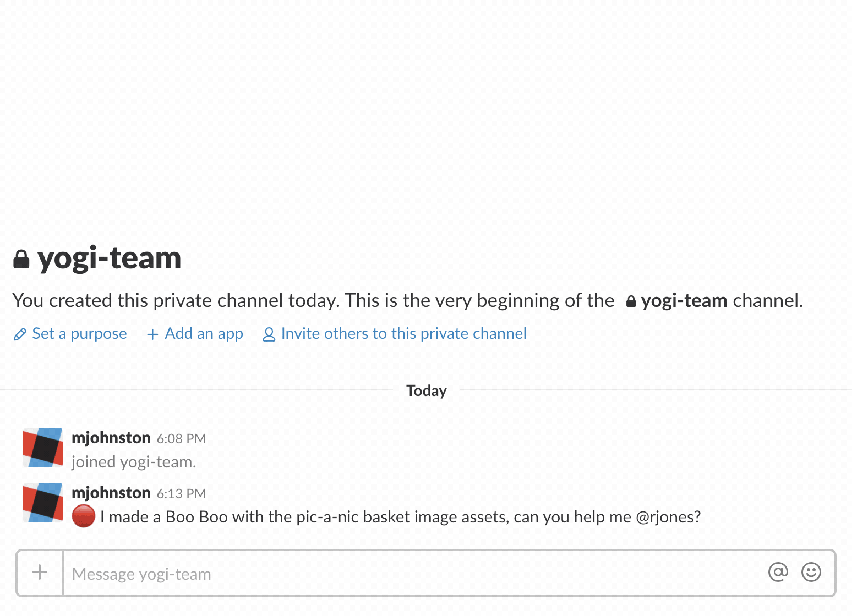Image resolution: width=852 pixels, height=616 pixels.
Task: Click the red circle emoji in message
Action: 84,516
